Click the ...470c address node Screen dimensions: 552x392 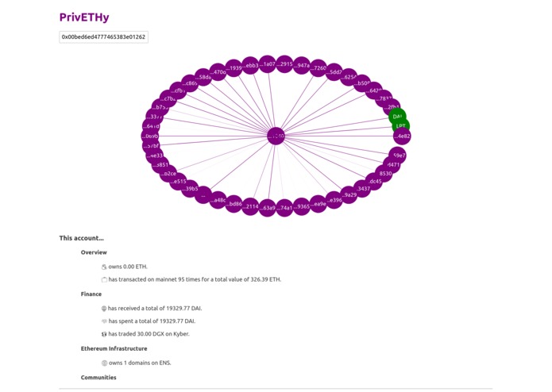click(x=218, y=72)
